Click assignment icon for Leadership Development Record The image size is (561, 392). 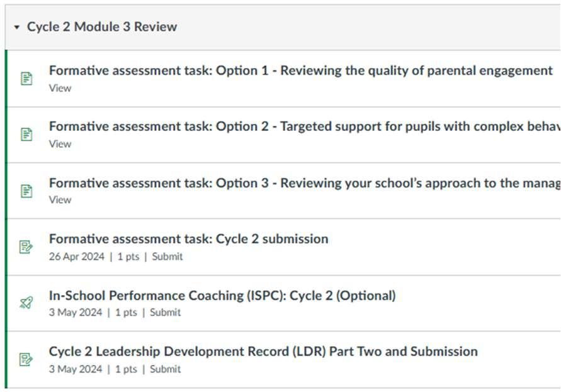click(x=26, y=359)
